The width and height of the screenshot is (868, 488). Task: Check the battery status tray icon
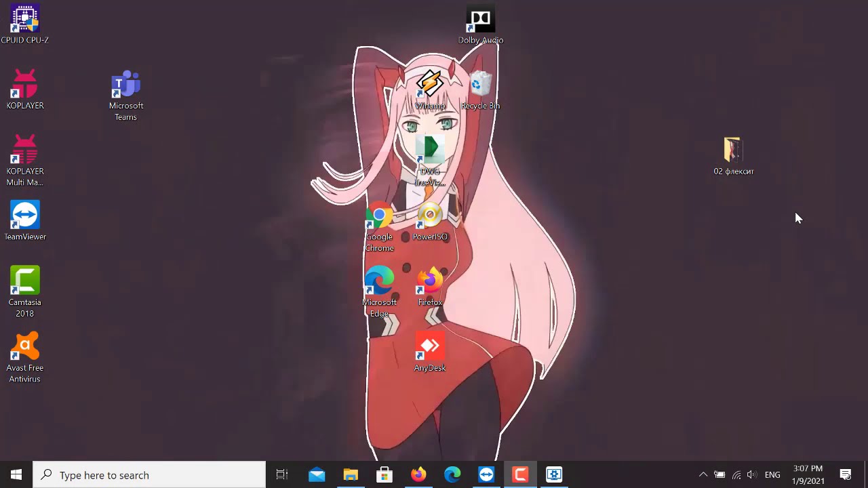[x=719, y=474]
